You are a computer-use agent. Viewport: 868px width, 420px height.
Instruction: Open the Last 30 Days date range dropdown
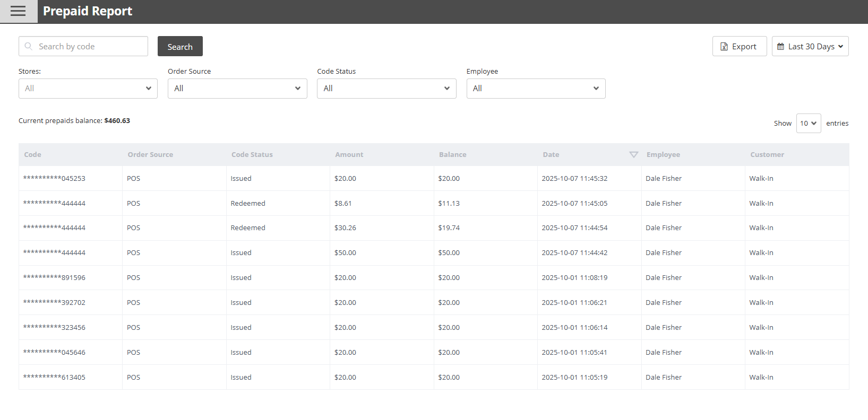(810, 46)
